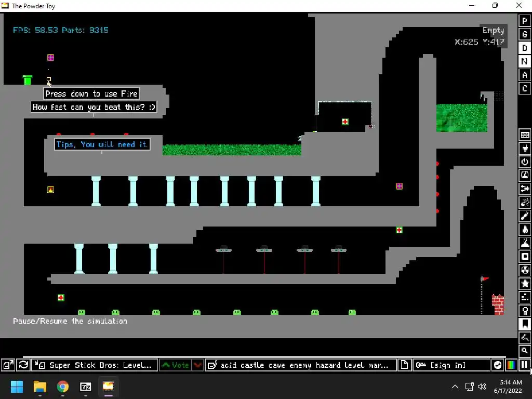Viewport: 532px width, 399px height.
Task: Click the green warp pipe at top left
Action: pos(28,80)
